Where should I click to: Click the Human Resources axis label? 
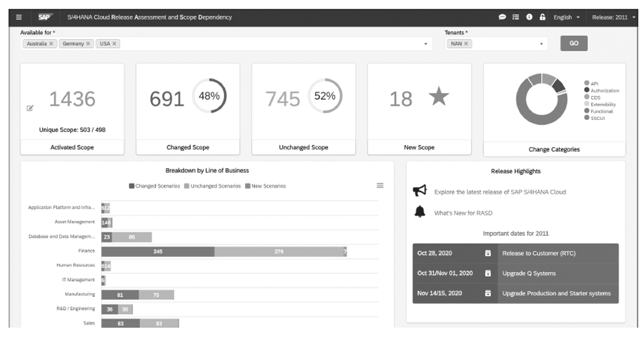[76, 265]
